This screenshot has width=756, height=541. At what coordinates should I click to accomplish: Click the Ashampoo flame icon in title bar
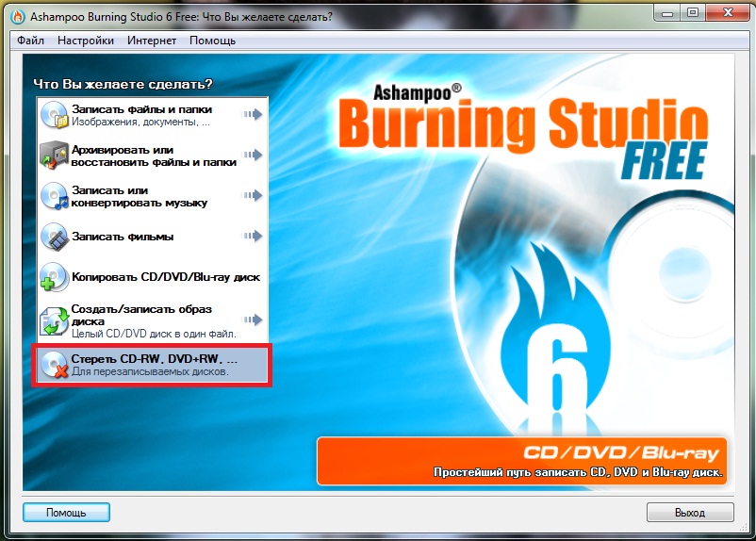[18, 17]
